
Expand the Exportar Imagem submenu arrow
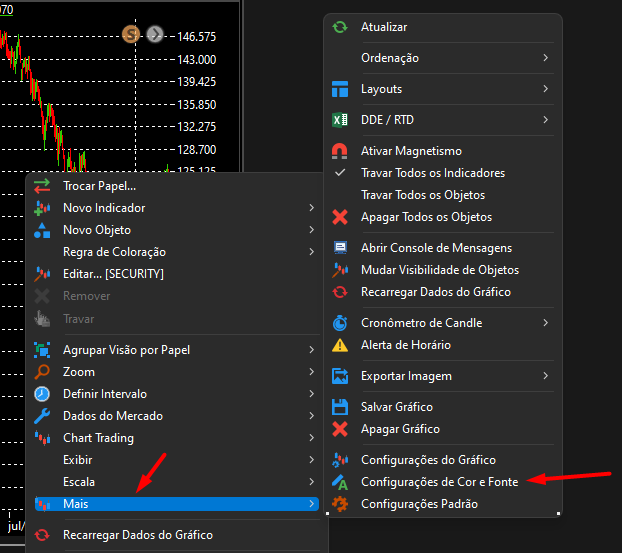click(x=546, y=376)
